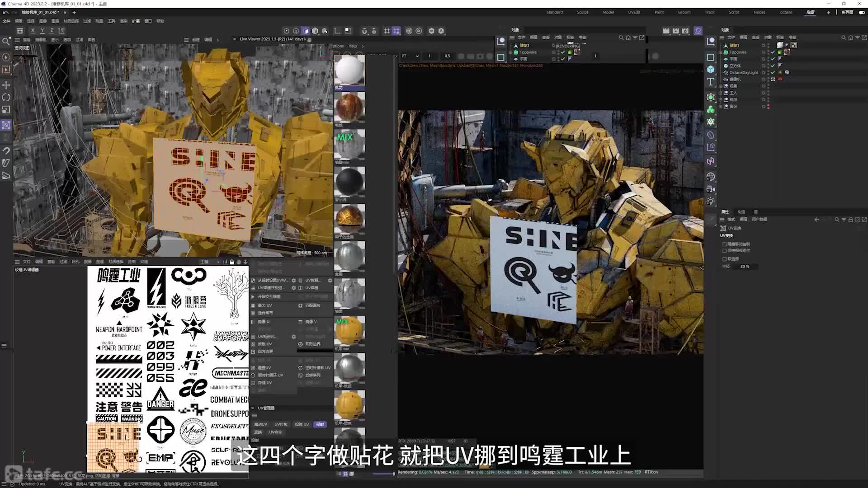
Task: Click the 自动UV tab in UV manager
Action: (261, 424)
